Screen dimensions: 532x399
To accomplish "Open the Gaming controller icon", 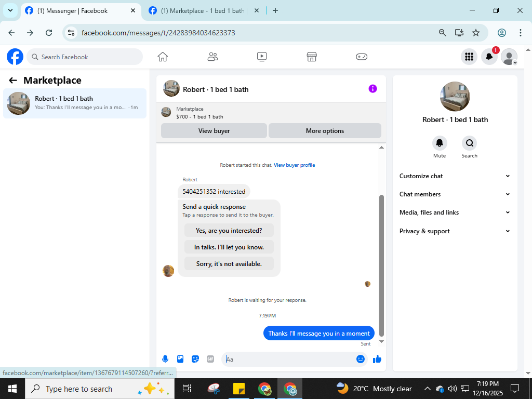I will tap(362, 57).
